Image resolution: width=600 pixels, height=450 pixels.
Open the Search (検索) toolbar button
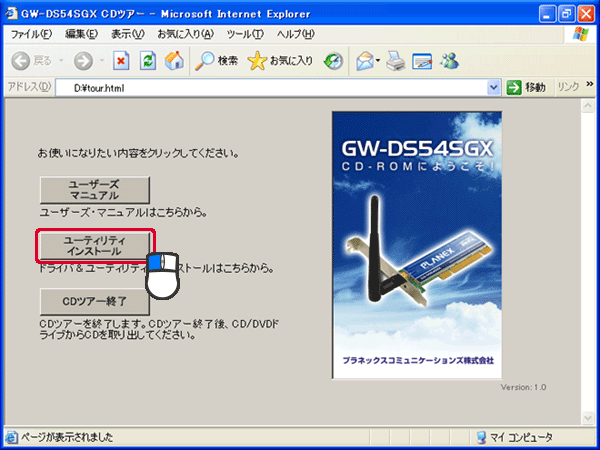(216, 61)
